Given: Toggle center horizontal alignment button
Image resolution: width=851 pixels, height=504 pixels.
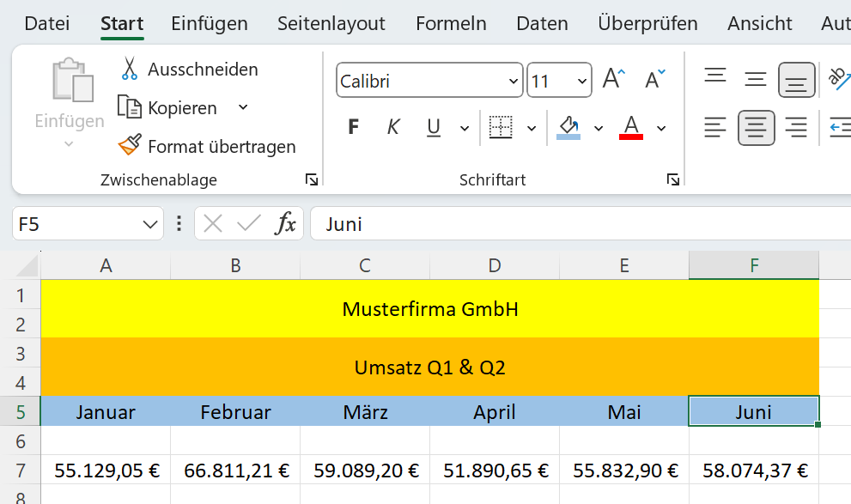Looking at the screenshot, I should click(756, 128).
